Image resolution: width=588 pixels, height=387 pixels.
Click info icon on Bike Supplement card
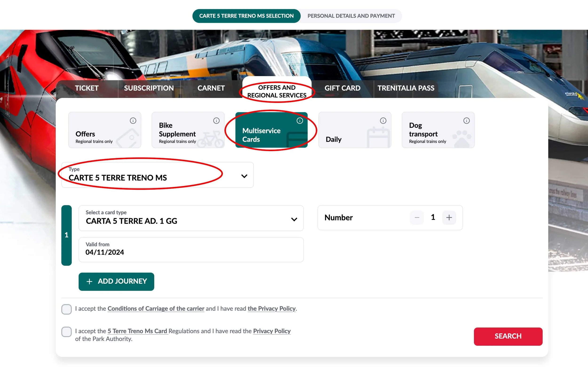point(216,121)
